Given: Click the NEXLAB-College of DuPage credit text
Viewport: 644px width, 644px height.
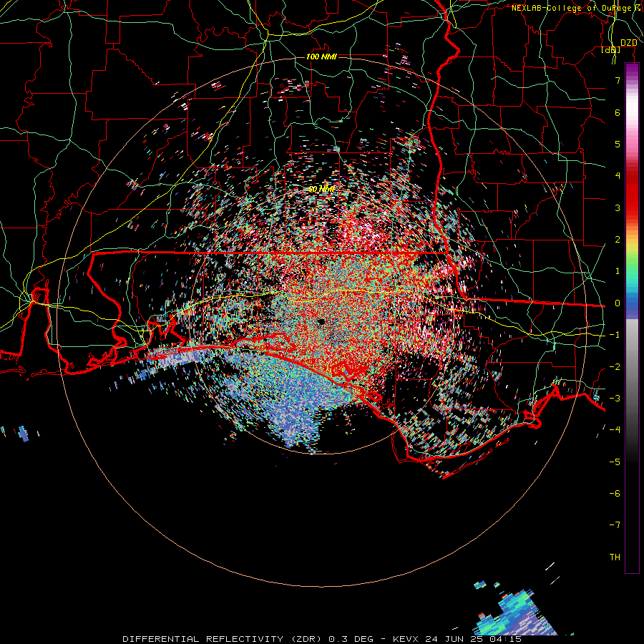Looking at the screenshot, I should click(x=574, y=8).
